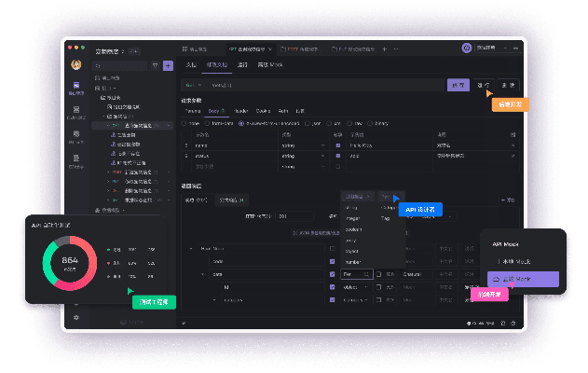
Task: Open the automated testing sidebar icon
Action: pos(76,110)
